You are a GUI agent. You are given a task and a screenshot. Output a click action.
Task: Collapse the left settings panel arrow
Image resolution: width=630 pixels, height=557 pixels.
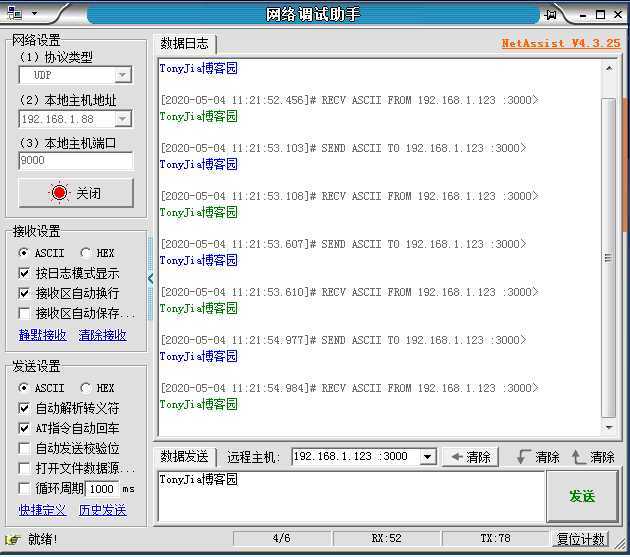[150, 278]
